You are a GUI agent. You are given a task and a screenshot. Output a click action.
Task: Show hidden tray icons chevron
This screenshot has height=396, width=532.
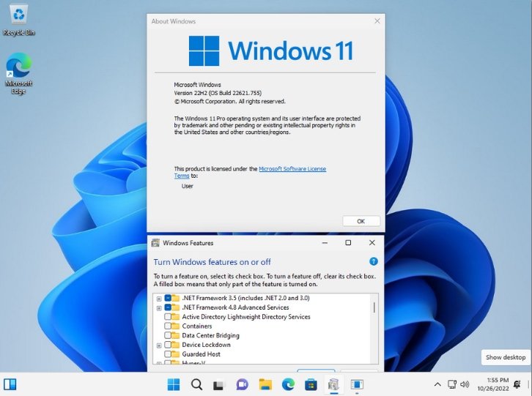click(437, 384)
